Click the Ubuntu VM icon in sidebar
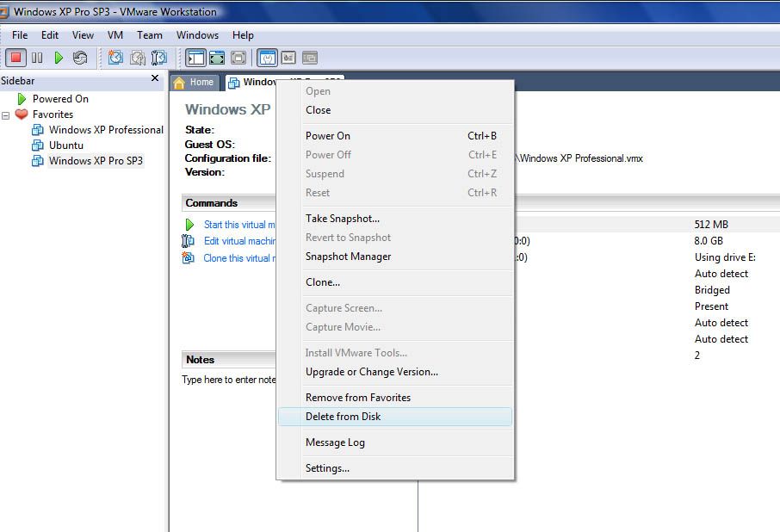The image size is (780, 532). [38, 145]
